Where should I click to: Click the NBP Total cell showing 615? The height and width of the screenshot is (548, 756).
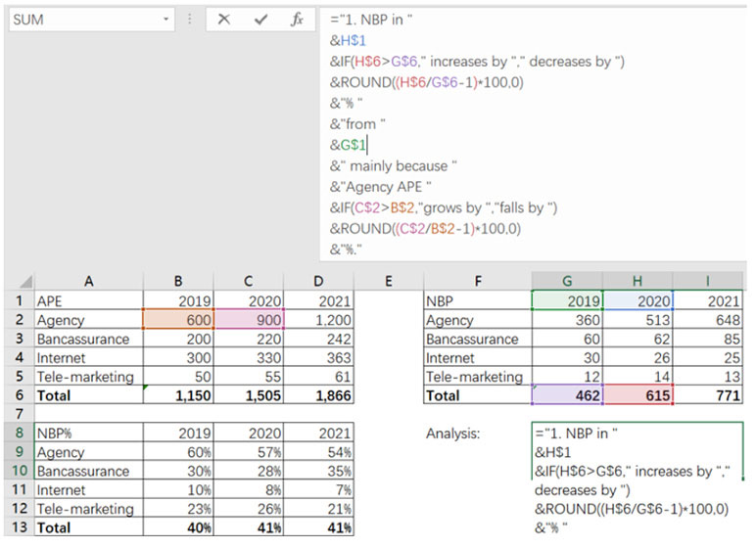click(637, 395)
